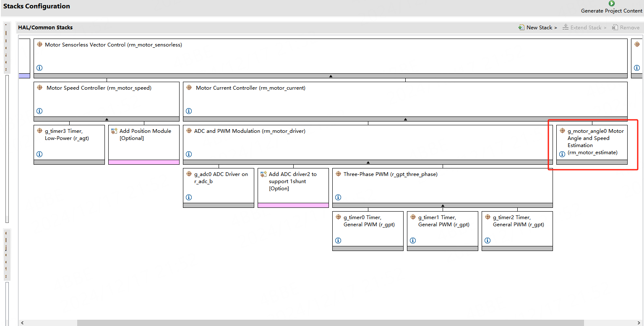The image size is (644, 326).
Task: Click info icon on g_adc0 ADC Driver
Action: click(189, 197)
